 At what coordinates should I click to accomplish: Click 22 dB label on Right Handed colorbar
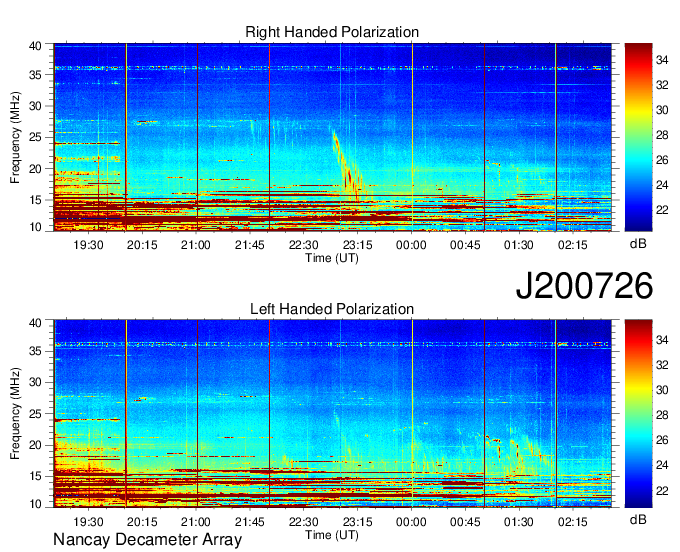(662, 210)
